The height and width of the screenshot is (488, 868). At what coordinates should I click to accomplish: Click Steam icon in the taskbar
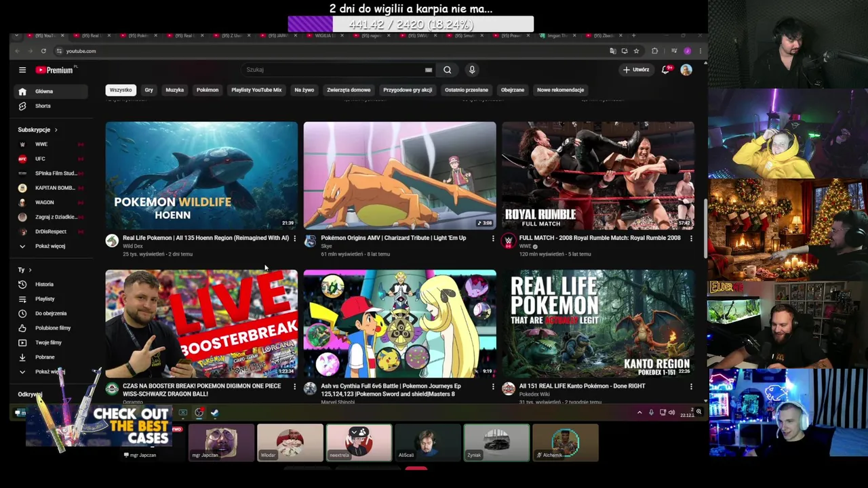tap(214, 412)
